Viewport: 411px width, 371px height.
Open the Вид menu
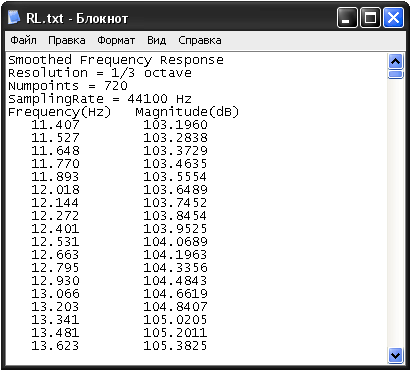156,40
